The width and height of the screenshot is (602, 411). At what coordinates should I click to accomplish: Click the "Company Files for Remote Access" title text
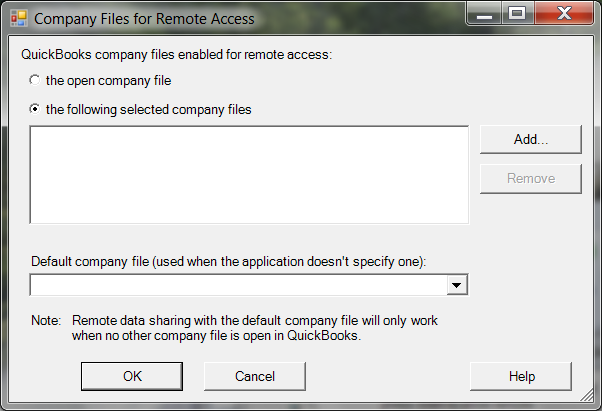pos(144,18)
